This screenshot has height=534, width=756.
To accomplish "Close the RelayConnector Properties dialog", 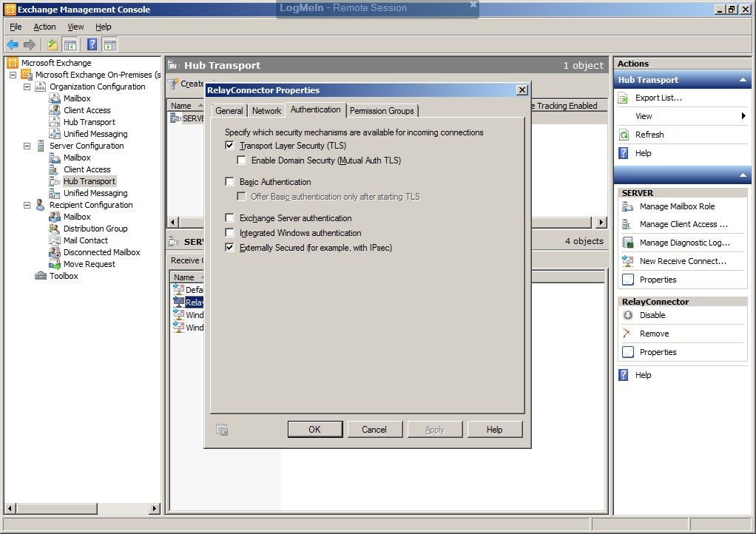I will (522, 90).
